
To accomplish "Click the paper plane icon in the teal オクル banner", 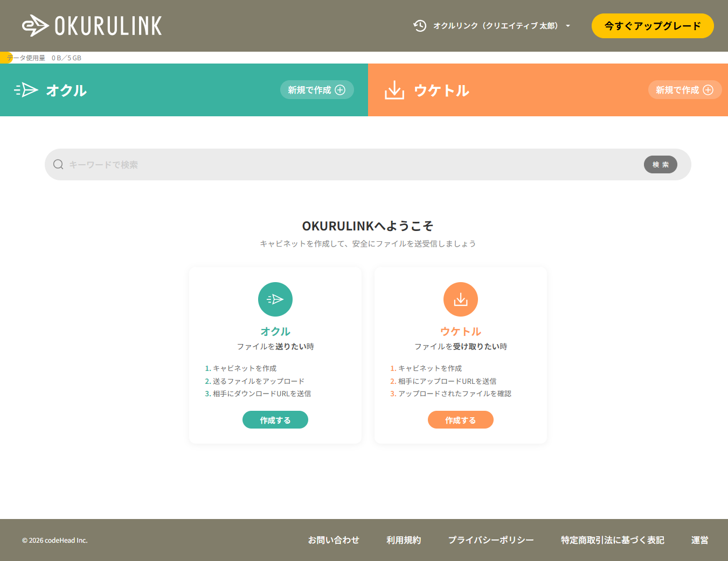I will [26, 90].
